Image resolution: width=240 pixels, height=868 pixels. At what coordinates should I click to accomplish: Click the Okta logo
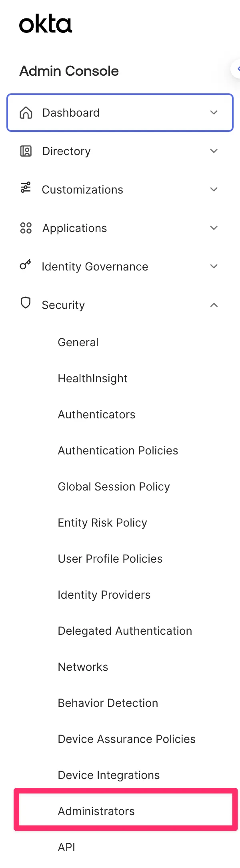(x=46, y=24)
